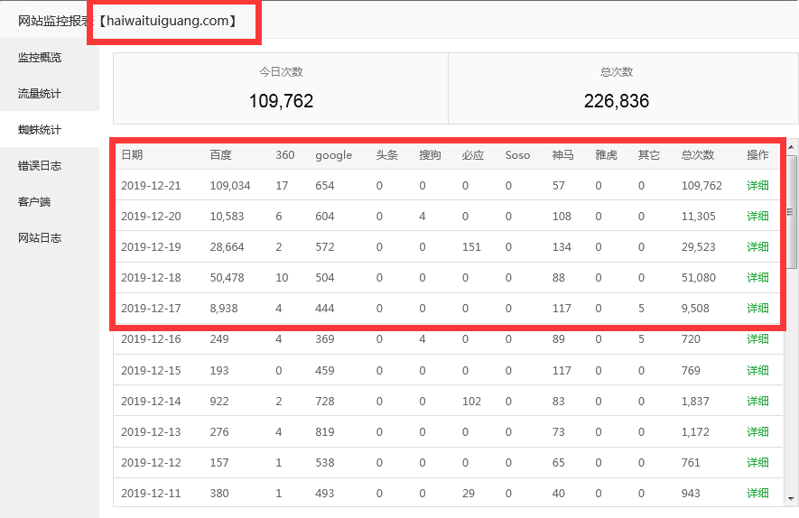Click the 其它 column header
Screen dimensions: 799x518
tap(649, 155)
